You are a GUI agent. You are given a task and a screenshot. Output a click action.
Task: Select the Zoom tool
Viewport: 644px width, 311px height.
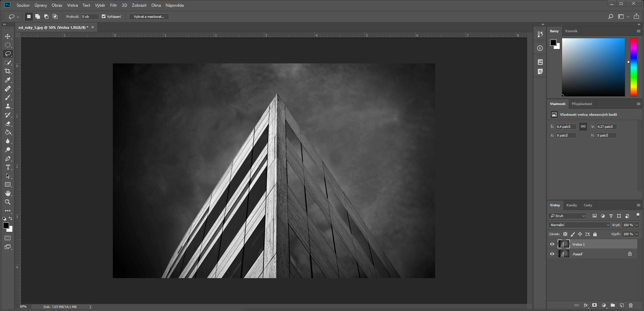[x=8, y=202]
